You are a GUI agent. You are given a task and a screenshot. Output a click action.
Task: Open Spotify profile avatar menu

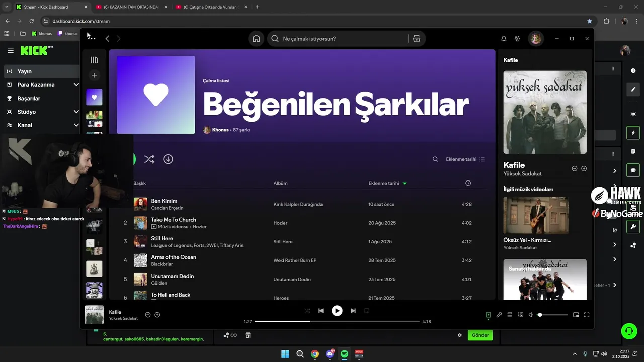point(535,39)
